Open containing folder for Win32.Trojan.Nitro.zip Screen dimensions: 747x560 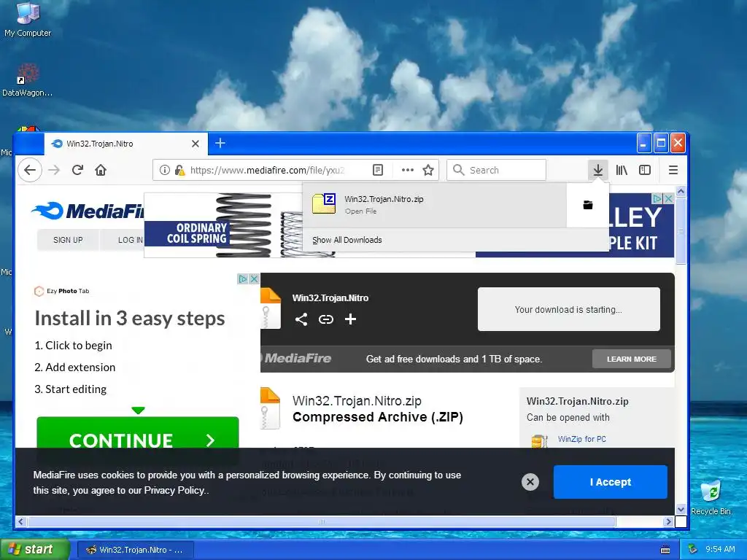[588, 205]
